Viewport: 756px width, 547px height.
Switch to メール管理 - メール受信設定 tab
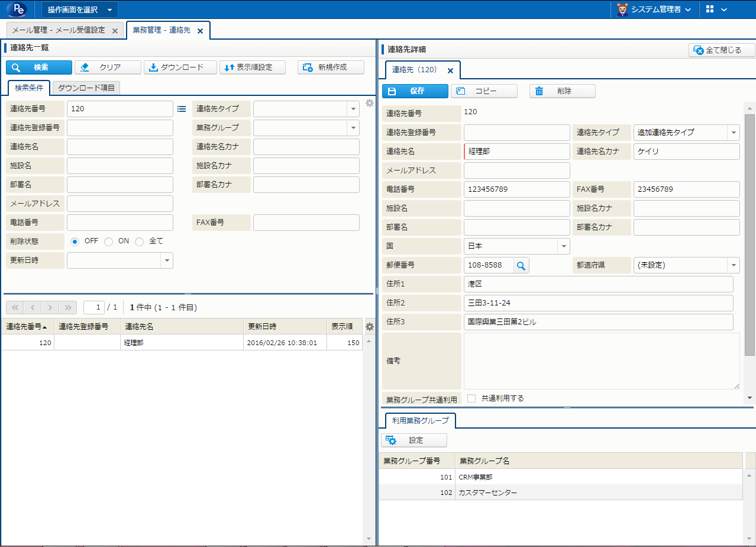[x=59, y=30]
